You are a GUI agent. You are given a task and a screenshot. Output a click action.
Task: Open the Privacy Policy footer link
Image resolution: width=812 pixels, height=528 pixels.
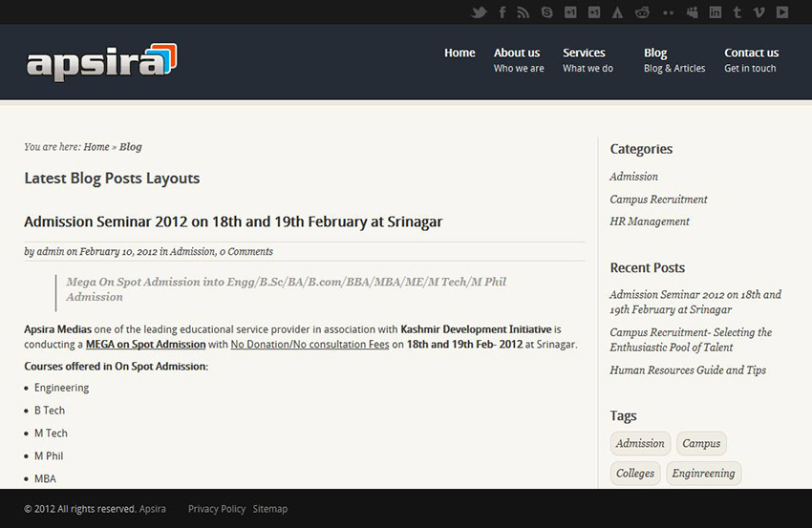coord(217,509)
